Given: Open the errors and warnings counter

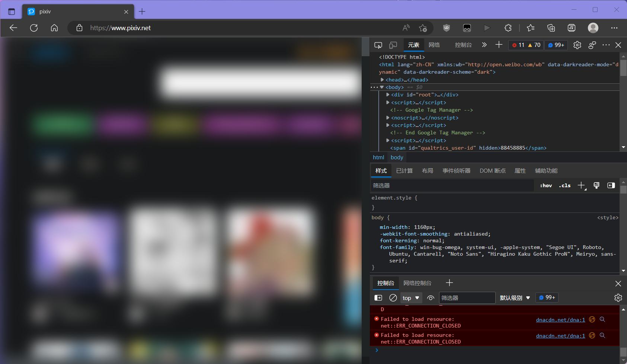Looking at the screenshot, I should pyautogui.click(x=526, y=45).
